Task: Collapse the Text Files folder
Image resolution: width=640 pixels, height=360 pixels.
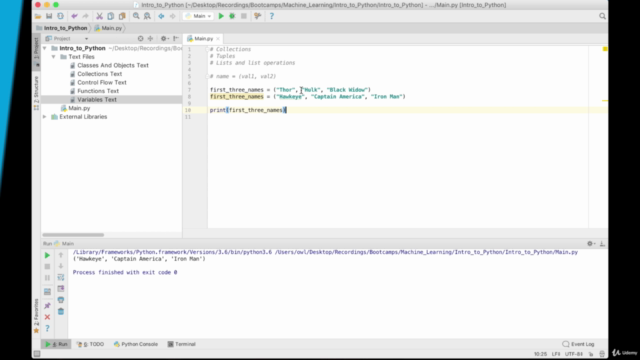Action: 54,57
